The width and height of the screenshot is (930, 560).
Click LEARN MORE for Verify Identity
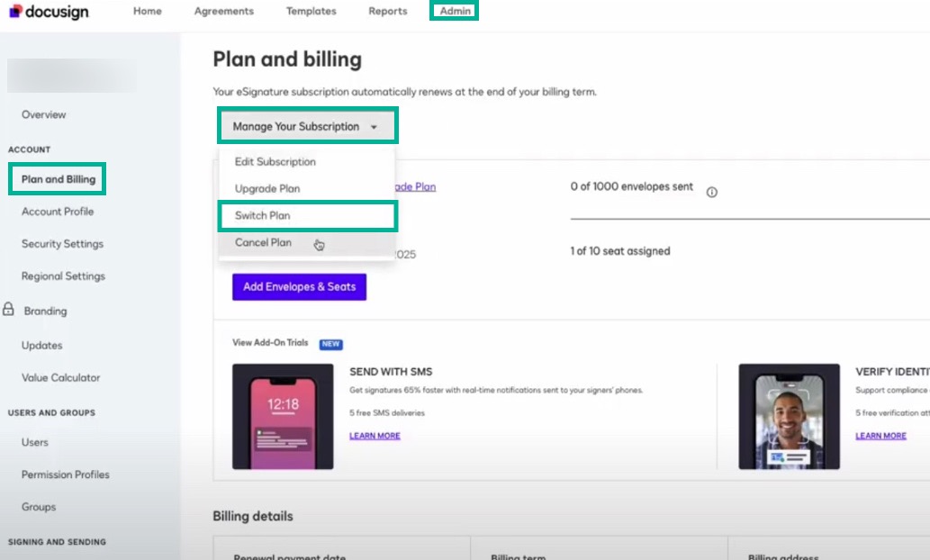click(x=880, y=435)
